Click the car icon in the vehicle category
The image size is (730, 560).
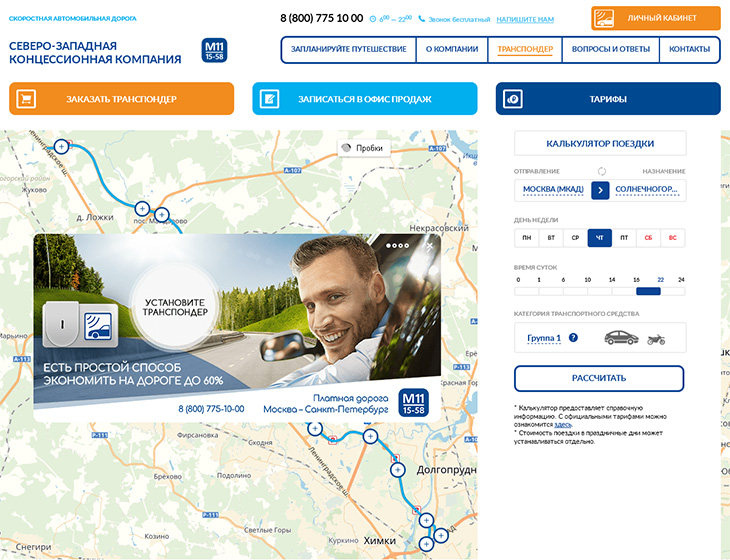[621, 337]
